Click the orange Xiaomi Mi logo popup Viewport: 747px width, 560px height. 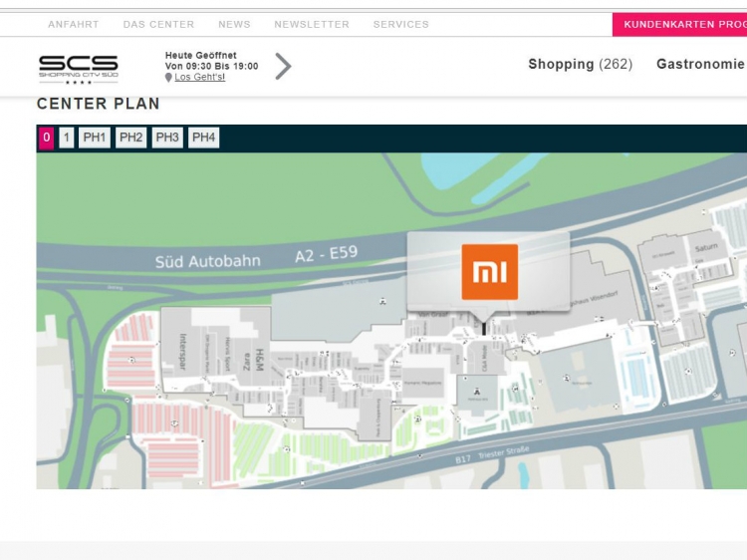point(489,271)
